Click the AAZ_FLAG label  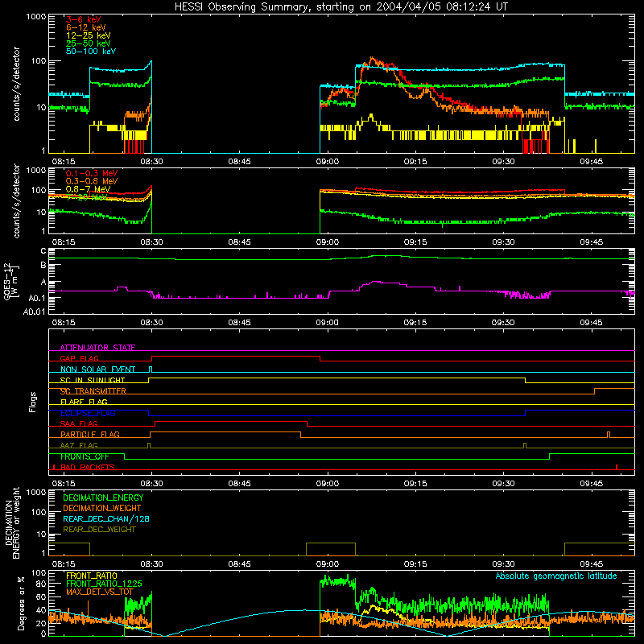(x=79, y=445)
